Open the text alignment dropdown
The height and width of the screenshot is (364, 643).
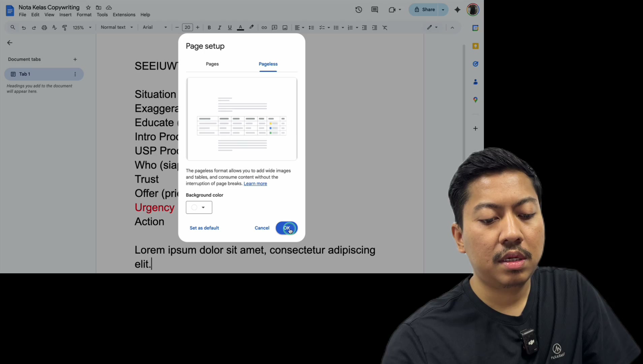coord(299,28)
